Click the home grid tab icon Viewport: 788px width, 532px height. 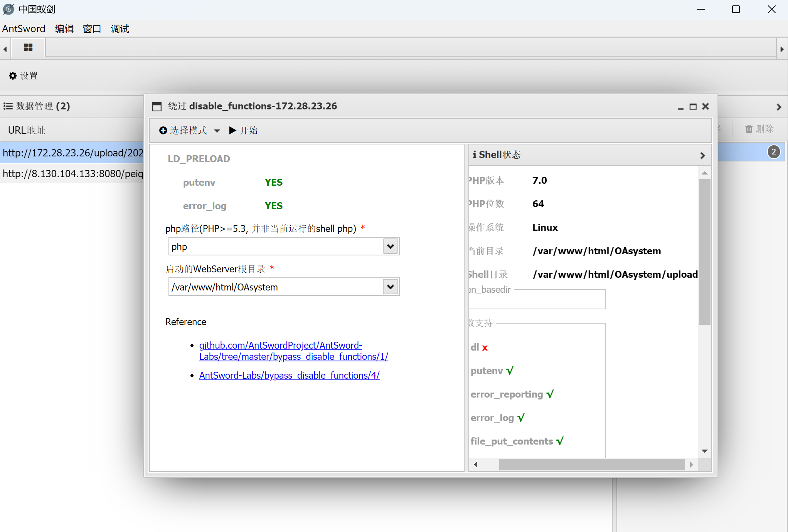tap(28, 48)
